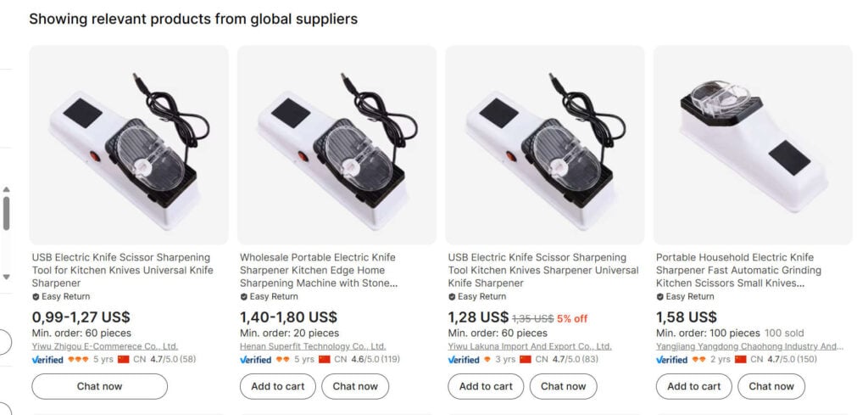Click the sidebar scroll down arrow
This screenshot has height=415, width=868.
[x=7, y=277]
